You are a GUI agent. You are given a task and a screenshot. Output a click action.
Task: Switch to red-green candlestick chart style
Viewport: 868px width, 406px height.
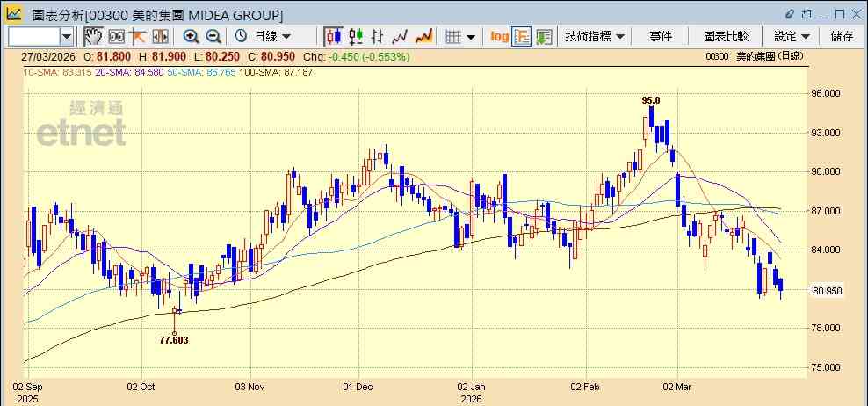pyautogui.click(x=356, y=37)
